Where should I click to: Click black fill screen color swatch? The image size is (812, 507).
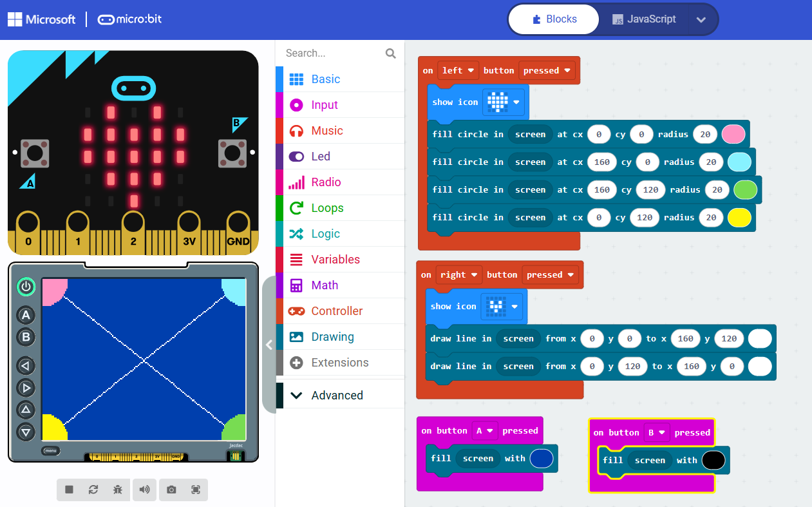[x=713, y=460]
